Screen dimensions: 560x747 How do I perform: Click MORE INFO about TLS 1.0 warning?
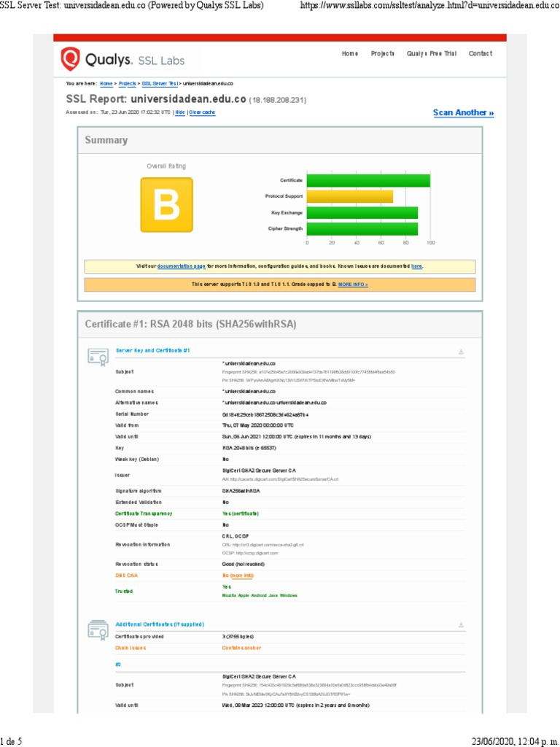click(x=353, y=285)
